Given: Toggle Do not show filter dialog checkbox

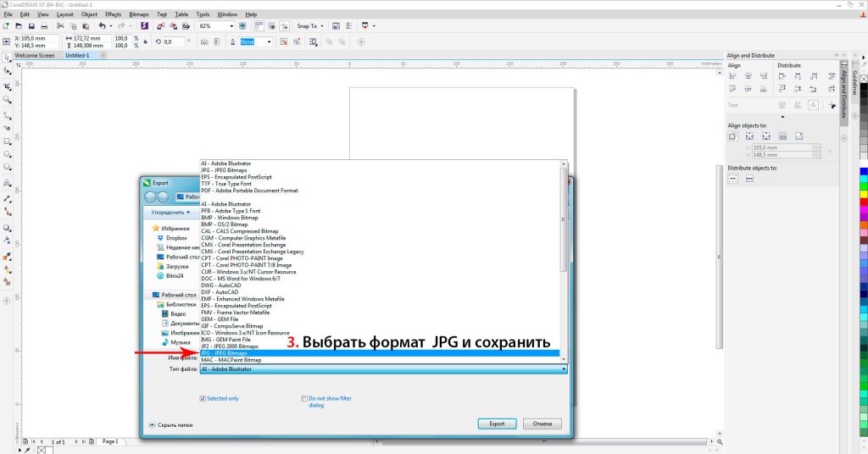Looking at the screenshot, I should coord(304,399).
